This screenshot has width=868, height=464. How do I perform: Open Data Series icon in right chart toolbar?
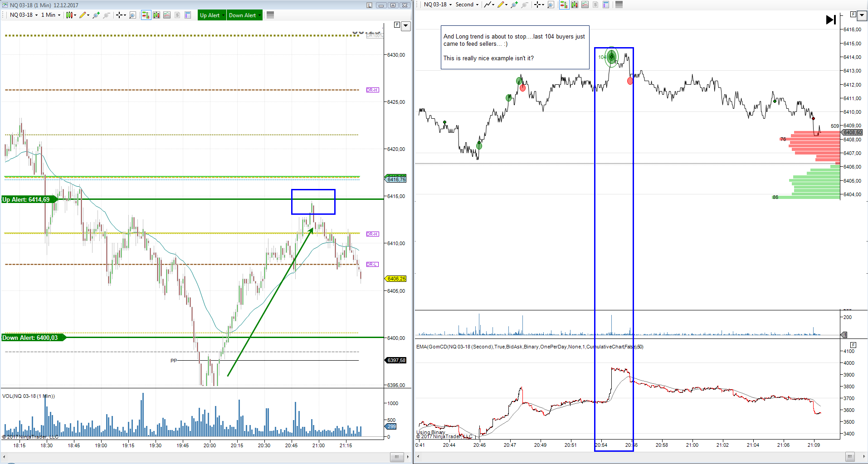pos(575,5)
